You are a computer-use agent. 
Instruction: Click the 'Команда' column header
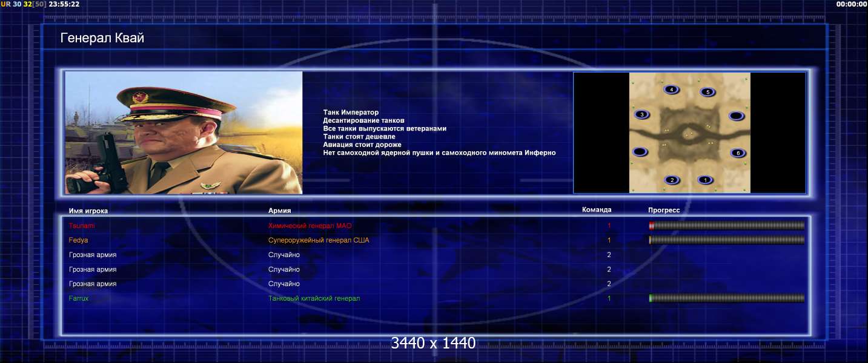point(597,210)
